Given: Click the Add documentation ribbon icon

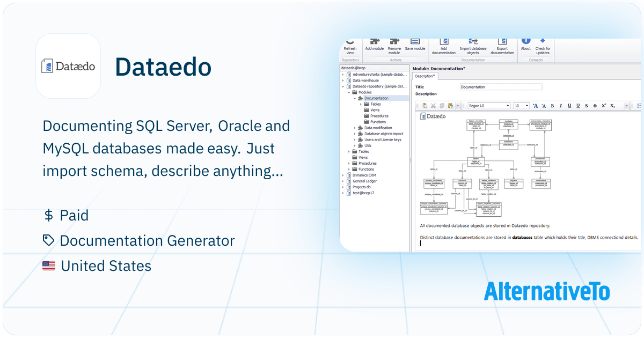Looking at the screenshot, I should 444,41.
